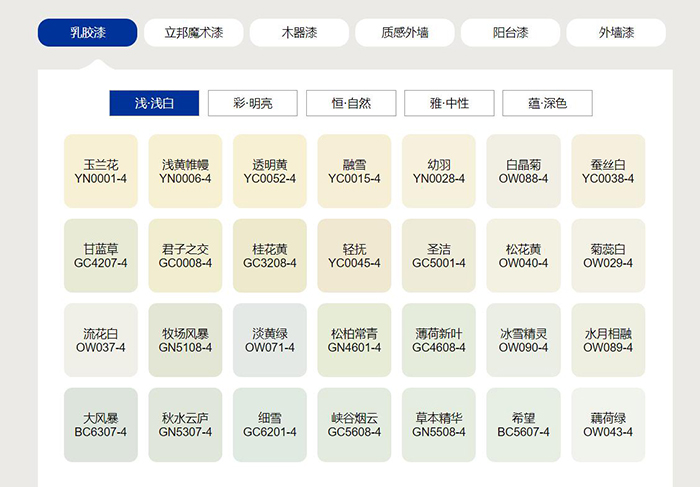
Task: Choose the 水月相融 OW089-4 swatch
Action: (x=607, y=340)
